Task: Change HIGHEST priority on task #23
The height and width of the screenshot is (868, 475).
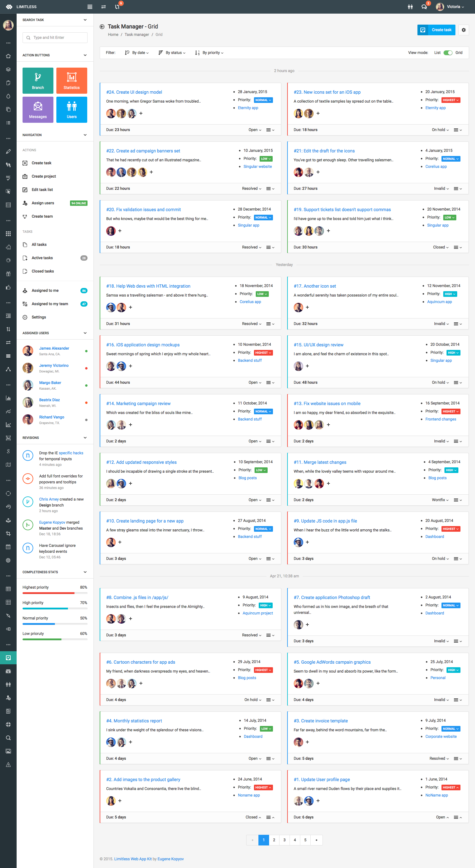Action: pyautogui.click(x=451, y=100)
